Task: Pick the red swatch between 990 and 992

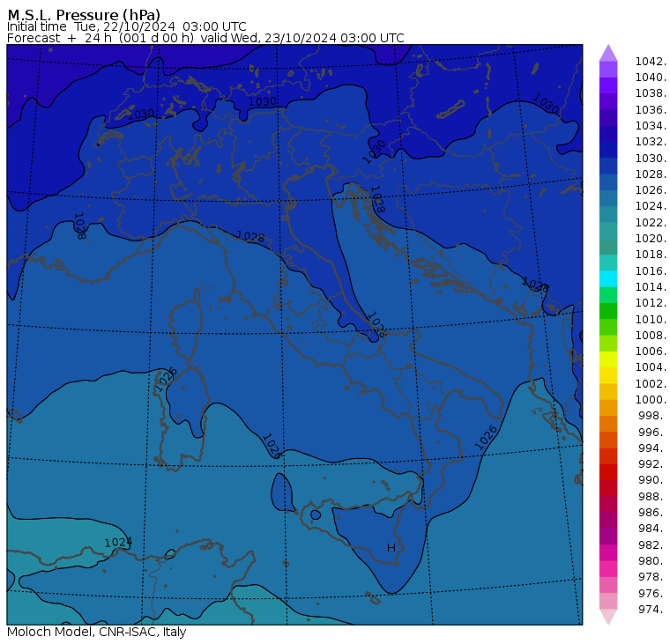Action: click(608, 472)
